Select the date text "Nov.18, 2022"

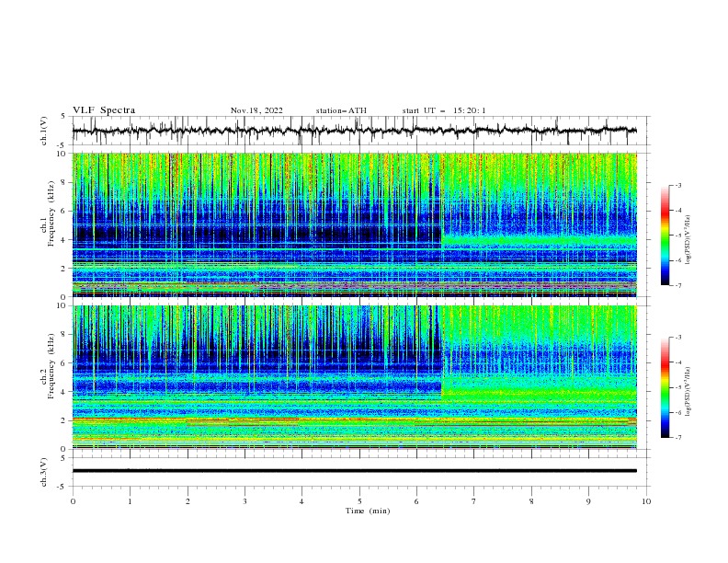256,110
